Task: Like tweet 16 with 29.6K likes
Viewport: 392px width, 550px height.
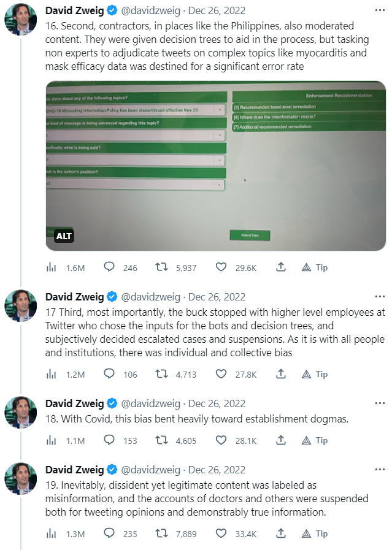Action: pyautogui.click(x=222, y=267)
